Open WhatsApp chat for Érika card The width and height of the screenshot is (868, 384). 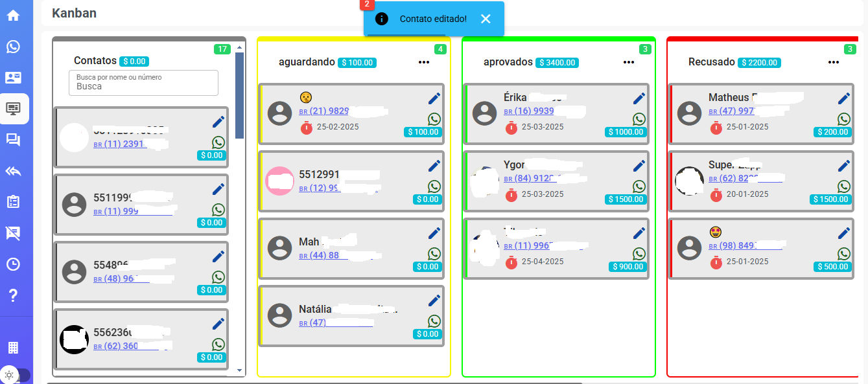coord(639,119)
